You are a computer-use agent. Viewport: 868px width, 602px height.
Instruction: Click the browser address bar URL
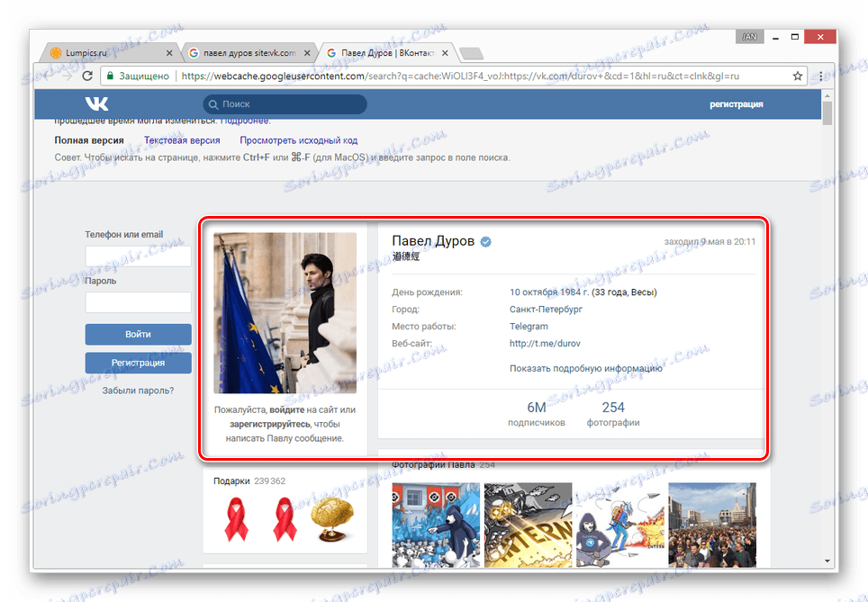460,76
